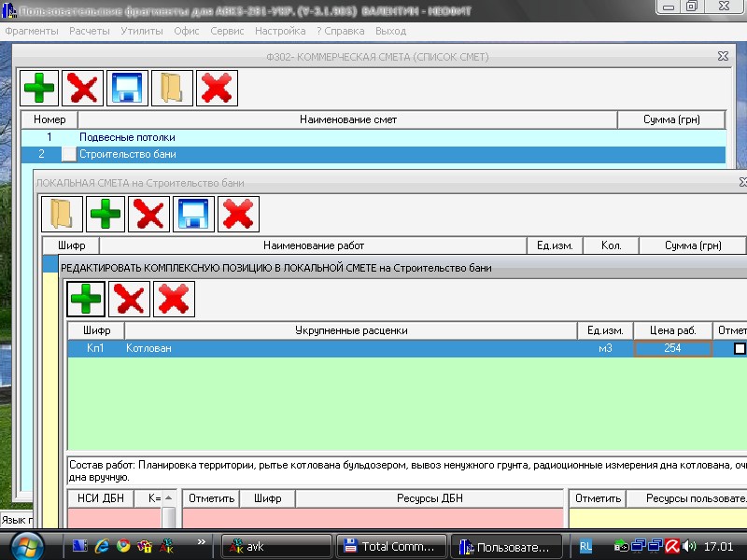Click the thin red X in local estimate toolbar
Screen dimensions: 747x560
150,214
